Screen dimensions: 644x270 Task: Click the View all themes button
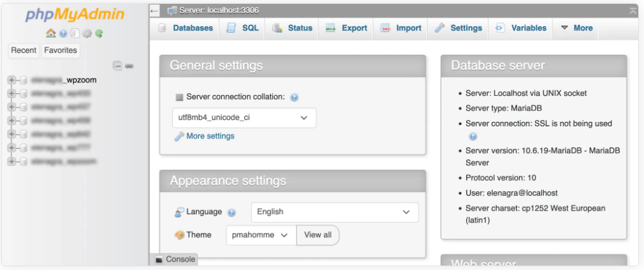[318, 235]
